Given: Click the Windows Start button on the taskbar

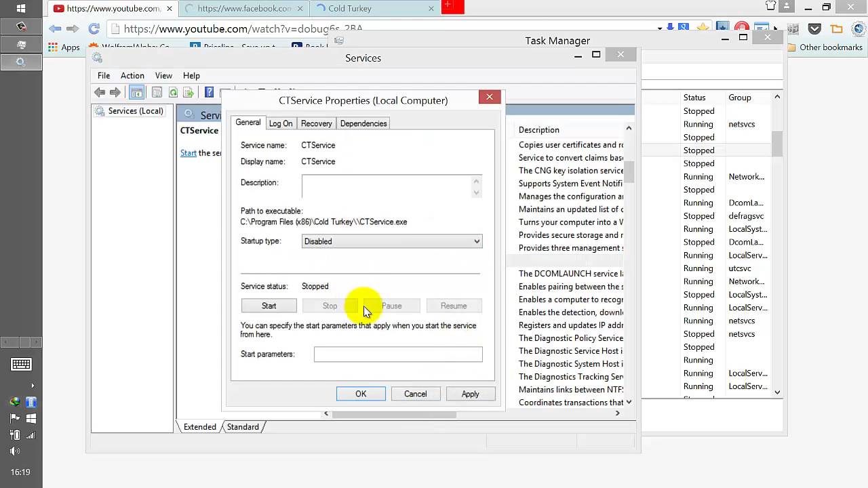Looking at the screenshot, I should click(21, 9).
